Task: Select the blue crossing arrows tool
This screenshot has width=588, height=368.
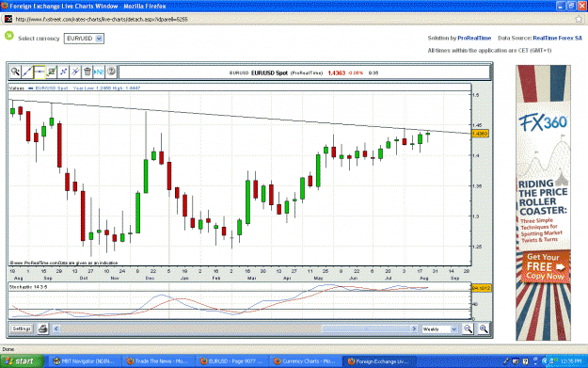Action: 63,72
